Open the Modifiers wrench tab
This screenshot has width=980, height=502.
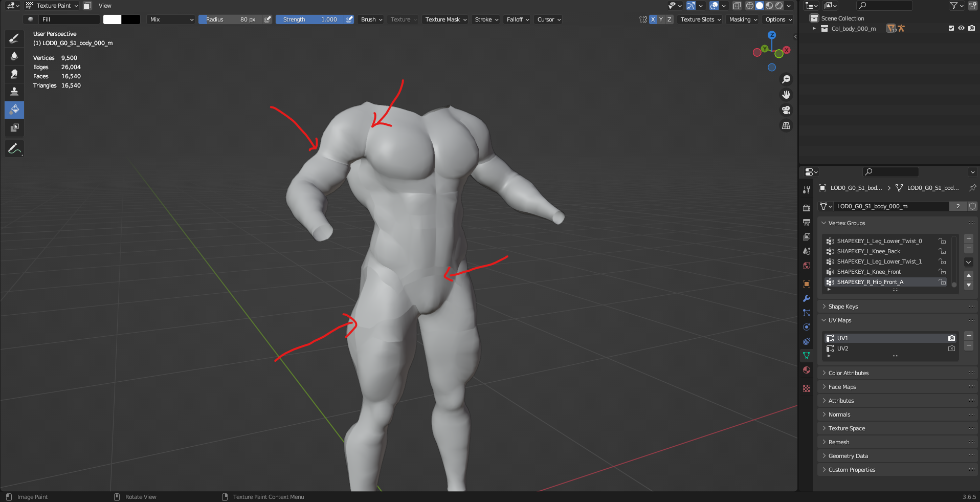point(807,298)
